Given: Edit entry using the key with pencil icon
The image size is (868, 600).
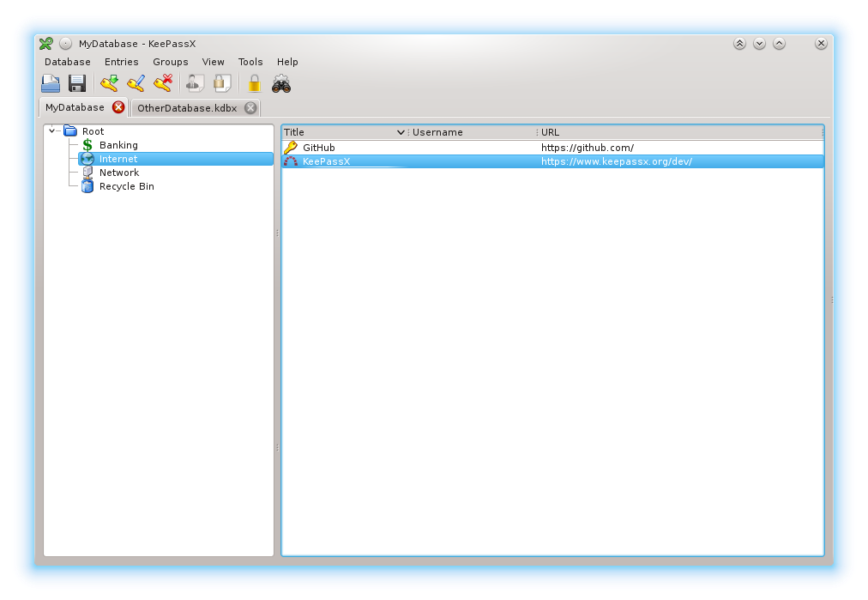Looking at the screenshot, I should pyautogui.click(x=136, y=83).
